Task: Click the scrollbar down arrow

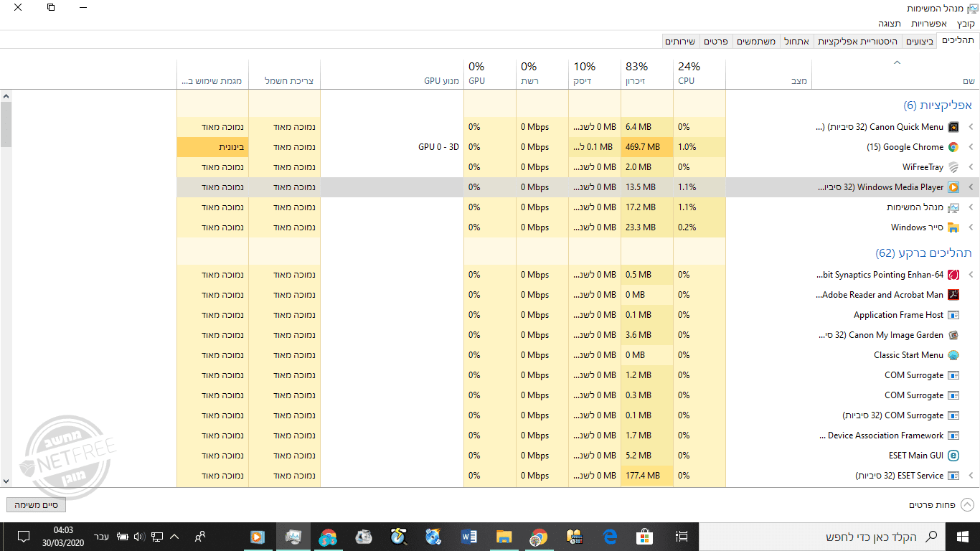Action: (x=6, y=481)
